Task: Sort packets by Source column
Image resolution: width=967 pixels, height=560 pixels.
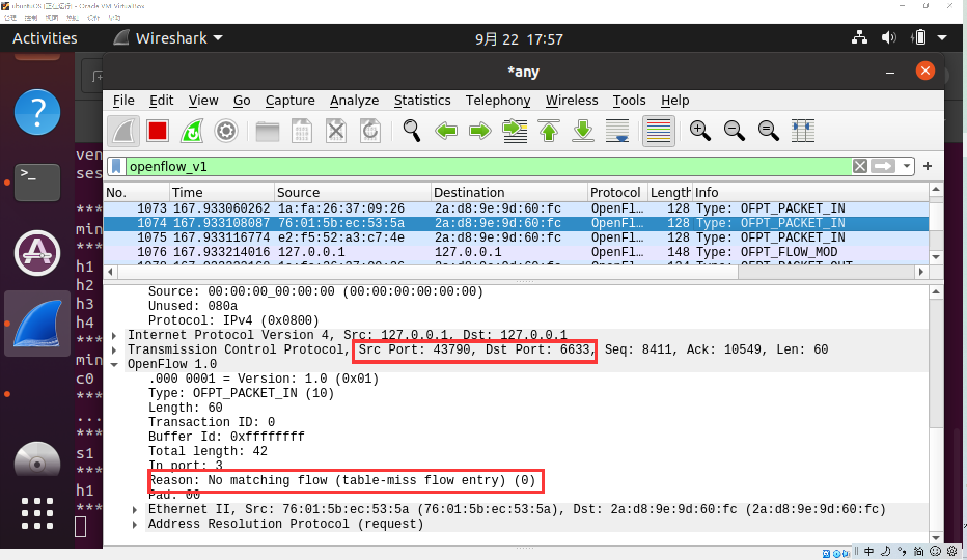Action: tap(353, 192)
